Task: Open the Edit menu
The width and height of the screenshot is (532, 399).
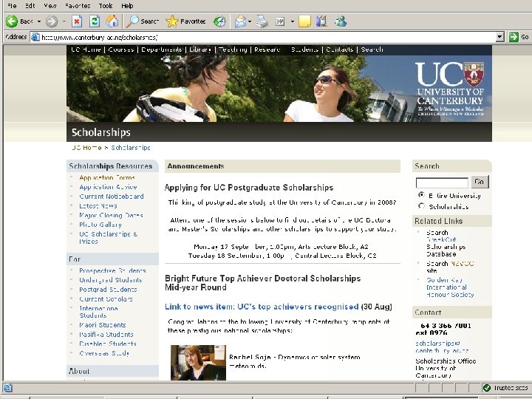Action: (30, 6)
